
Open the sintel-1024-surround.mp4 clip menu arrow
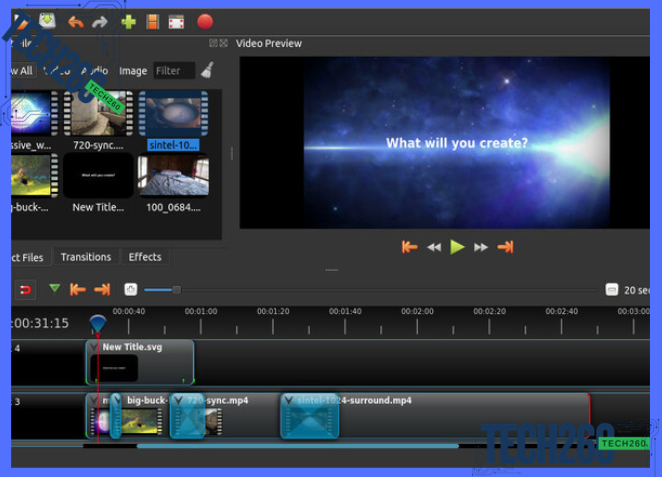coord(289,401)
